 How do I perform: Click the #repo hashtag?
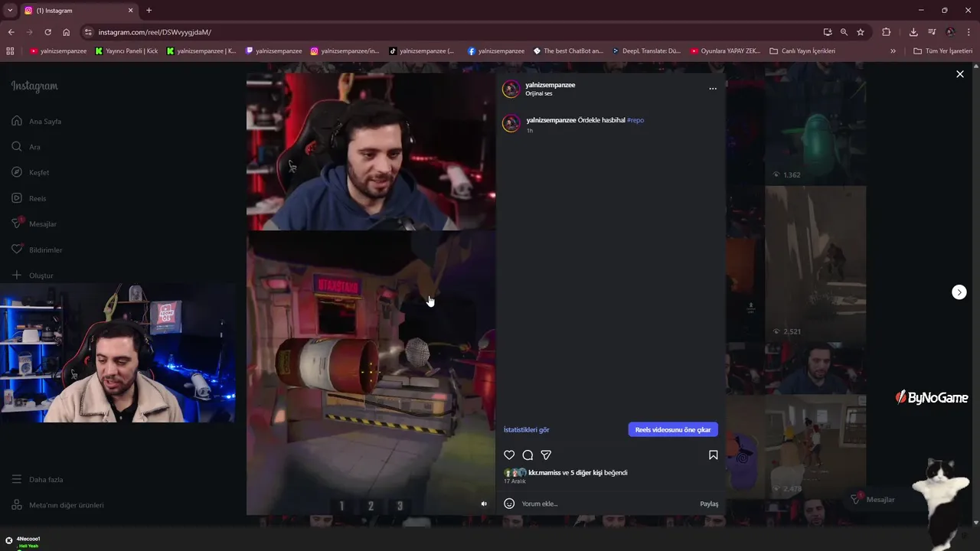[635, 120]
